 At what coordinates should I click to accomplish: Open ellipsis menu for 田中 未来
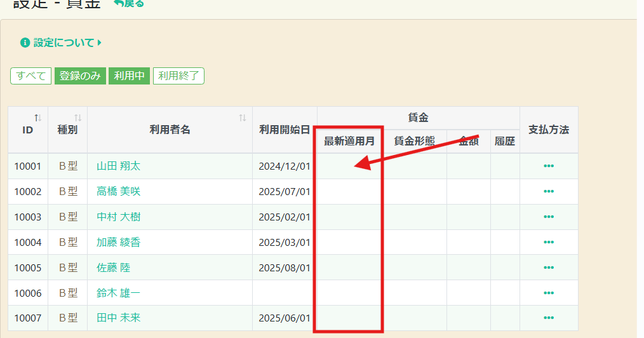tap(549, 318)
